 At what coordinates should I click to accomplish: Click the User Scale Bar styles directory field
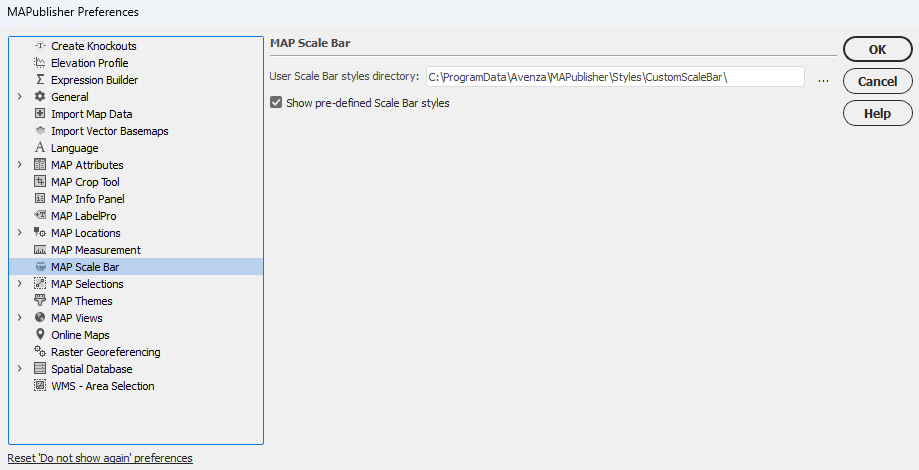(x=615, y=77)
